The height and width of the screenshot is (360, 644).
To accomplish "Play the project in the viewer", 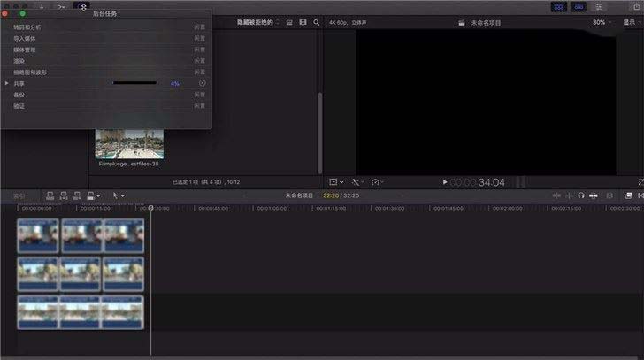I will 444,182.
